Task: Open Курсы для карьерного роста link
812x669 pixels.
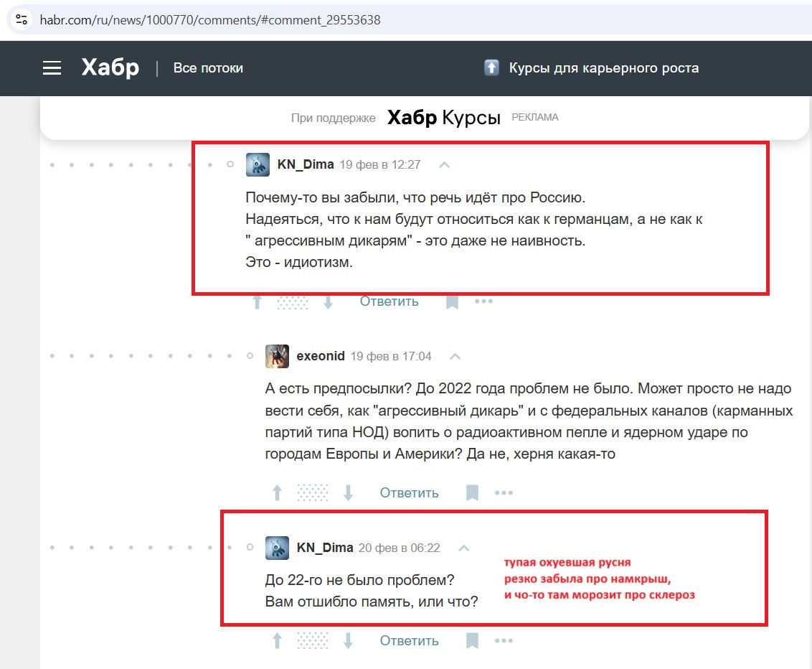Action: click(603, 68)
